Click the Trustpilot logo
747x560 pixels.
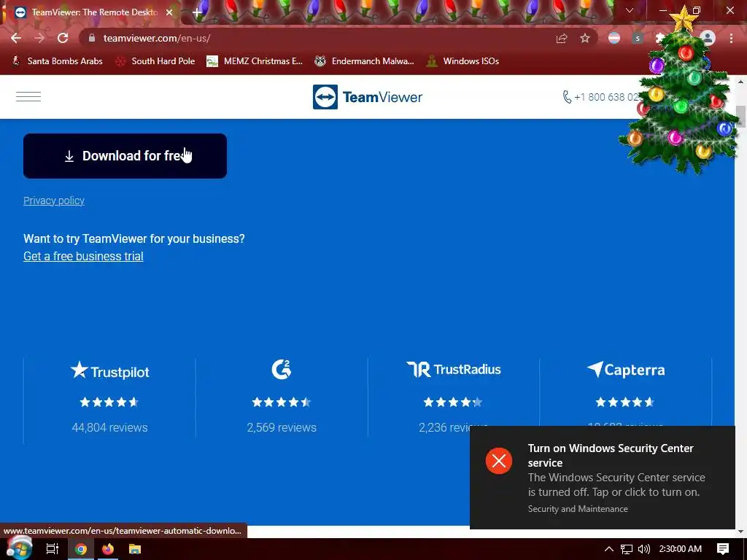109,370
